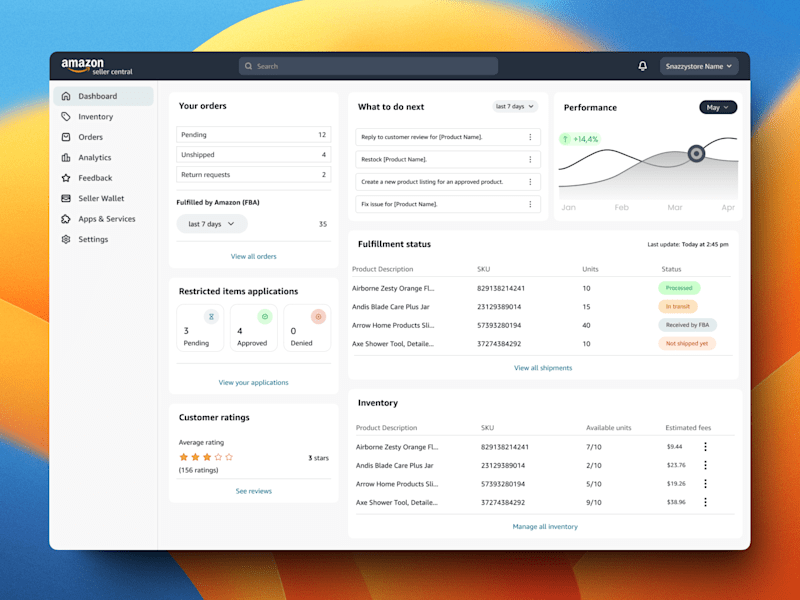Screen dimensions: 800x600
Task: Open last 7 days dropdown in What to do next
Action: [515, 106]
